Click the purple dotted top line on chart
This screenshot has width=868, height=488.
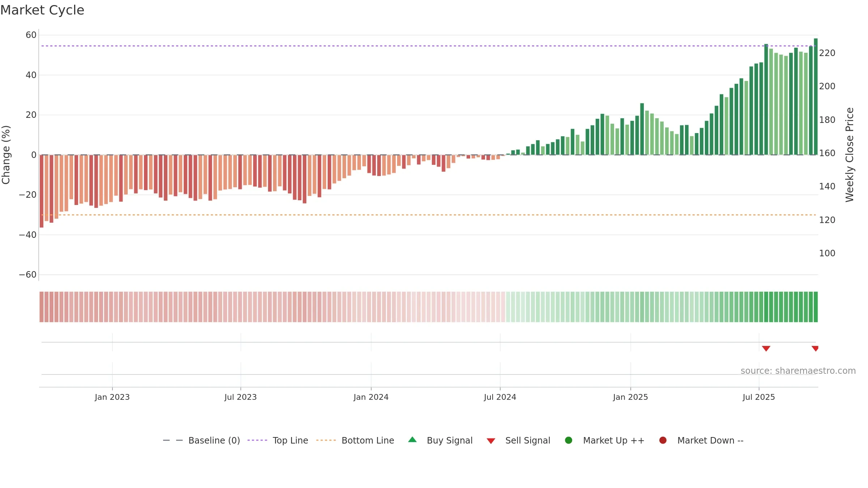click(429, 46)
